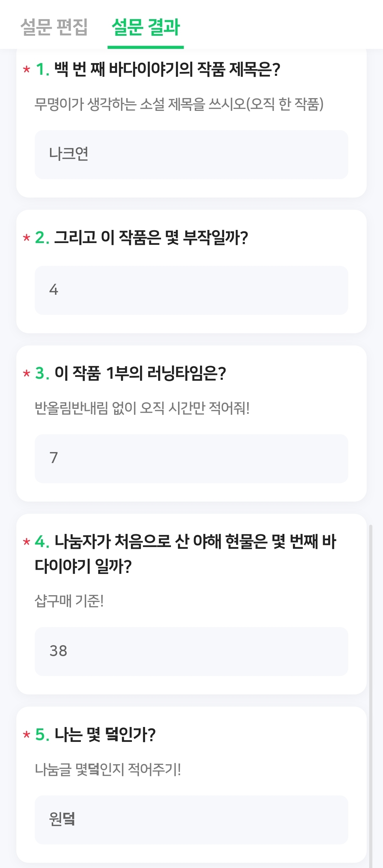Click the required asterisk of question 1
The width and height of the screenshot is (383, 868).
(x=27, y=69)
